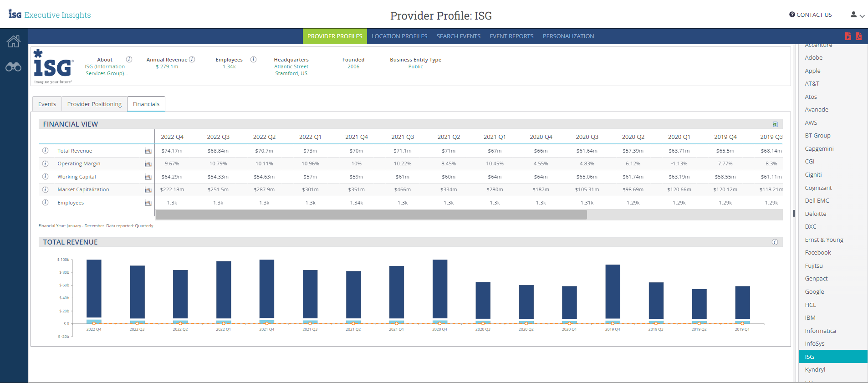This screenshot has width=868, height=383.
Task: Select Ernst & Young in provider list
Action: click(833, 240)
